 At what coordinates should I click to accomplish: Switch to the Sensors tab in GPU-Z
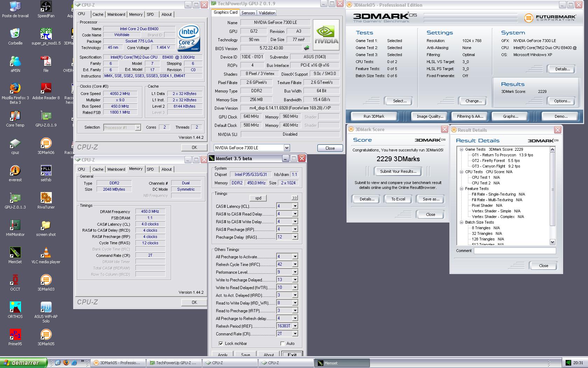(248, 13)
